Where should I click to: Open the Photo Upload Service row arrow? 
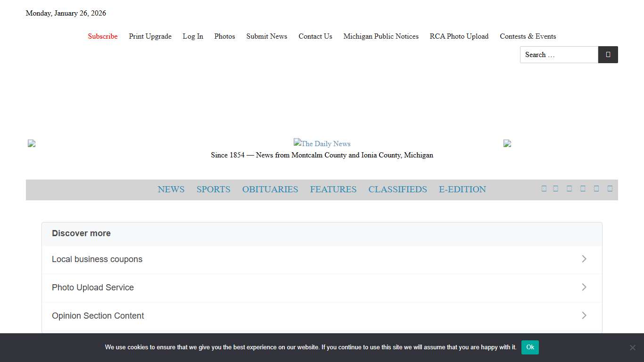(x=584, y=287)
